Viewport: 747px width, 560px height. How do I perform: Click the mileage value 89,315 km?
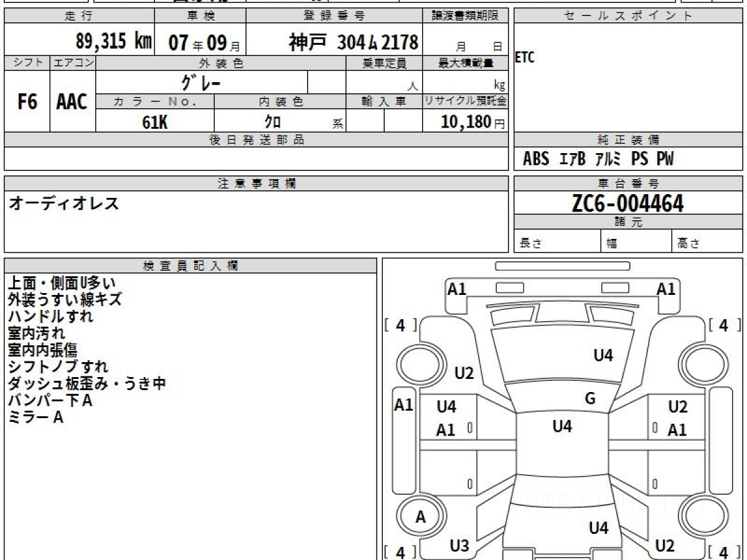(113, 42)
